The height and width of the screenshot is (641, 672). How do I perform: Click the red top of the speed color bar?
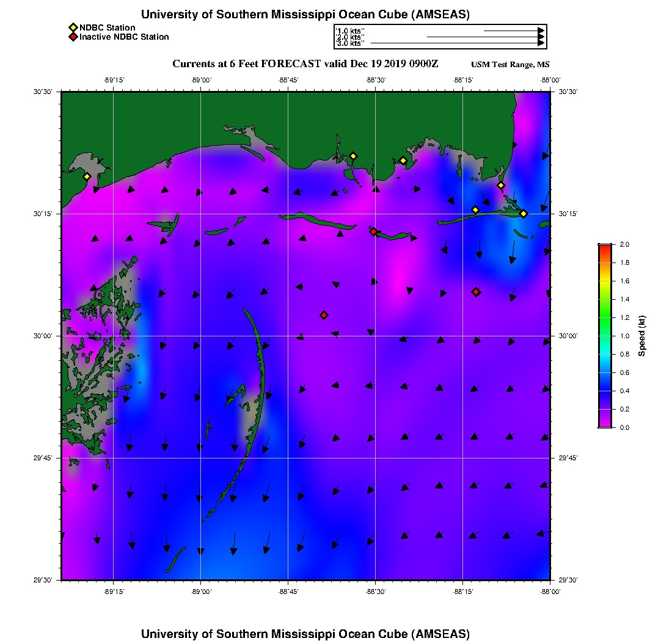click(604, 247)
